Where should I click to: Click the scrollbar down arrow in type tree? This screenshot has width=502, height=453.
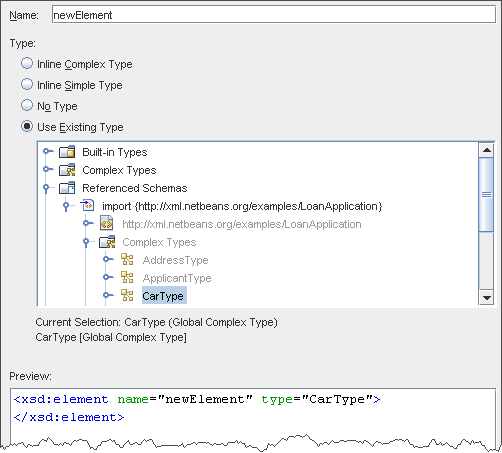(487, 297)
